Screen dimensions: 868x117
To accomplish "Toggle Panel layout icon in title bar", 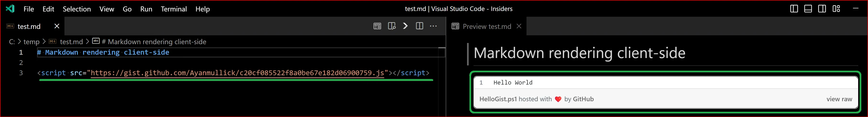I will point(808,9).
